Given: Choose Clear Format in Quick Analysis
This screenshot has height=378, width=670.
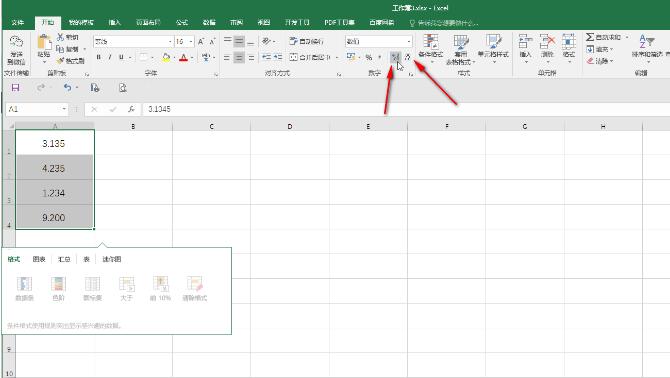Looking at the screenshot, I should tap(195, 288).
